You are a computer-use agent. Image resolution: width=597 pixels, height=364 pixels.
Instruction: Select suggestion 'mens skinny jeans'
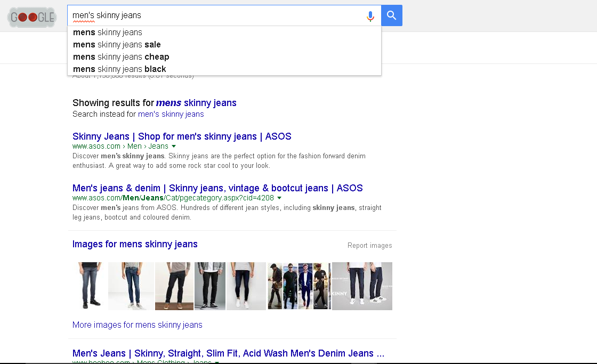pos(224,33)
